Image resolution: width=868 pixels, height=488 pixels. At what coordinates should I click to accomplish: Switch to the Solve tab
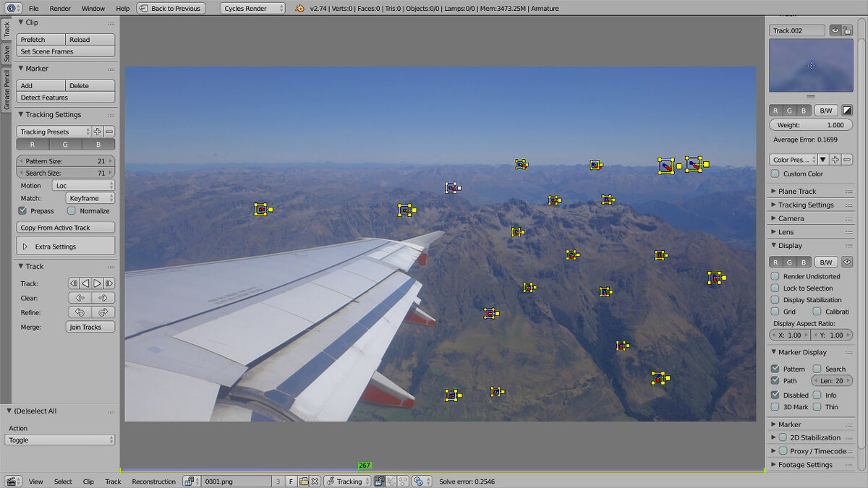click(x=6, y=53)
